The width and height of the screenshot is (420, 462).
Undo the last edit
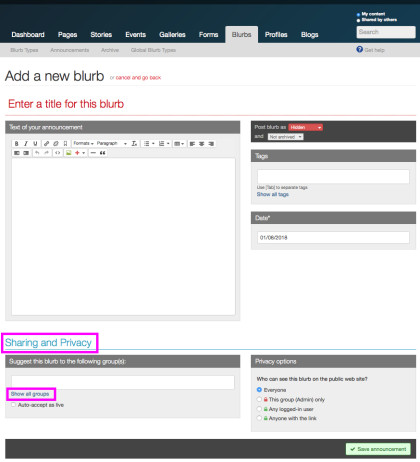pyautogui.click(x=37, y=153)
